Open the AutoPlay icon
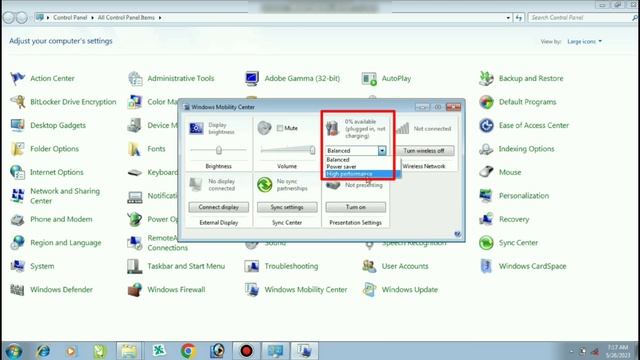The height and width of the screenshot is (360, 640). (x=369, y=78)
